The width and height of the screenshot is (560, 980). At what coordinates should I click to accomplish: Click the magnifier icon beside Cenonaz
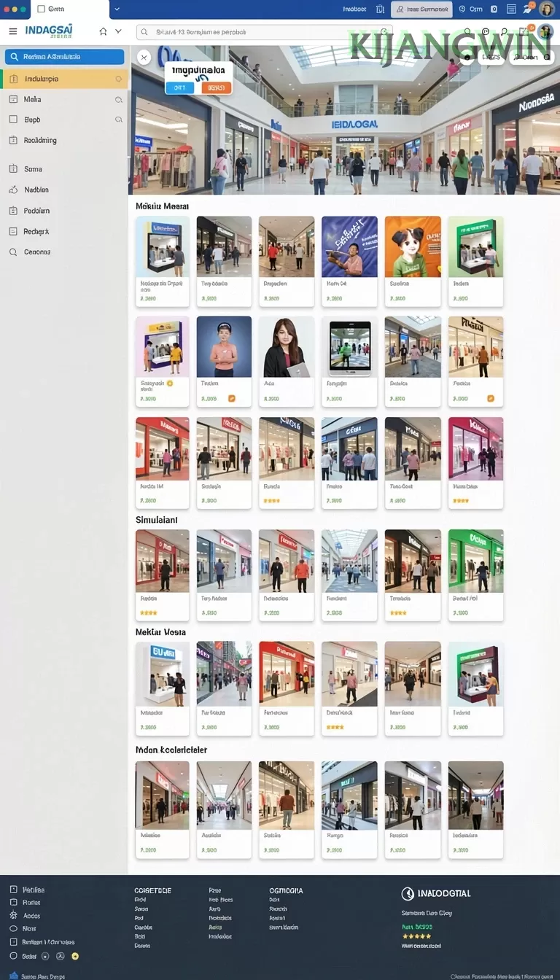(12, 252)
